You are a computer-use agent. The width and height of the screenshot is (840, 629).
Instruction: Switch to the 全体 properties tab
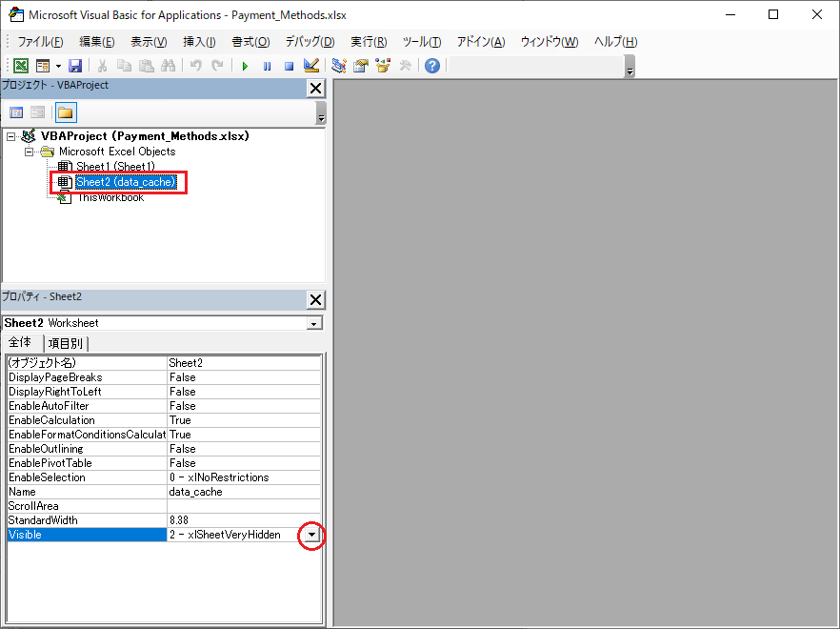[x=20, y=343]
